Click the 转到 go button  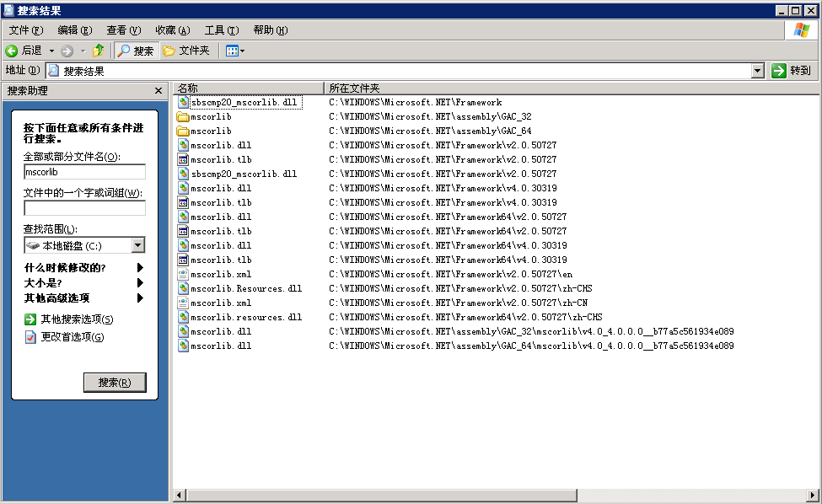coord(792,71)
